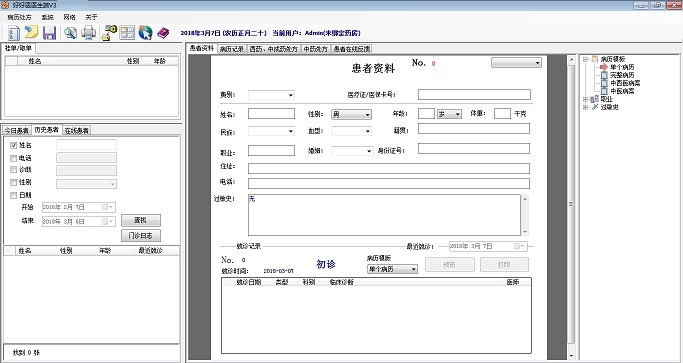This screenshot has height=363, width=683.
Task: Open the 病历模板 dropdown showing 单个病历
Action: tap(392, 269)
